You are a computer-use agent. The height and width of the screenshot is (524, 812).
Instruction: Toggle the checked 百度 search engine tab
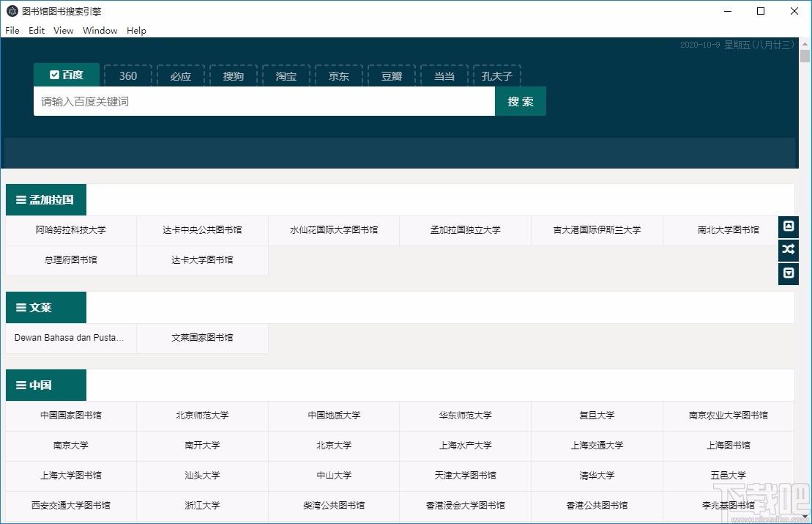point(66,75)
